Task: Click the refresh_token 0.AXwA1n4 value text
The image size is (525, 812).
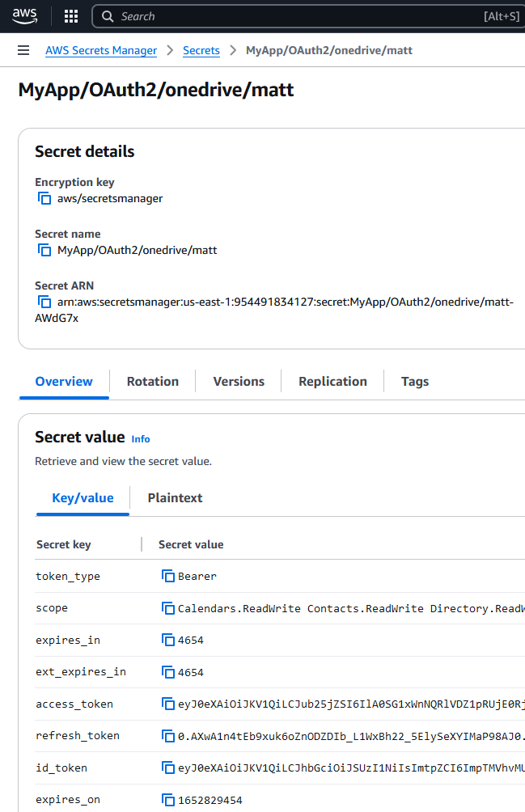Action: 351,736
